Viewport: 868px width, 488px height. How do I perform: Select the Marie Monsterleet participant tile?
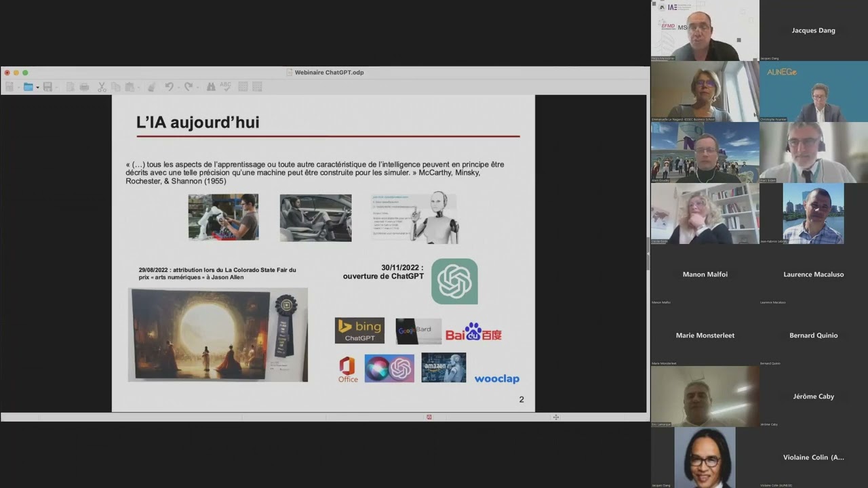(x=705, y=335)
